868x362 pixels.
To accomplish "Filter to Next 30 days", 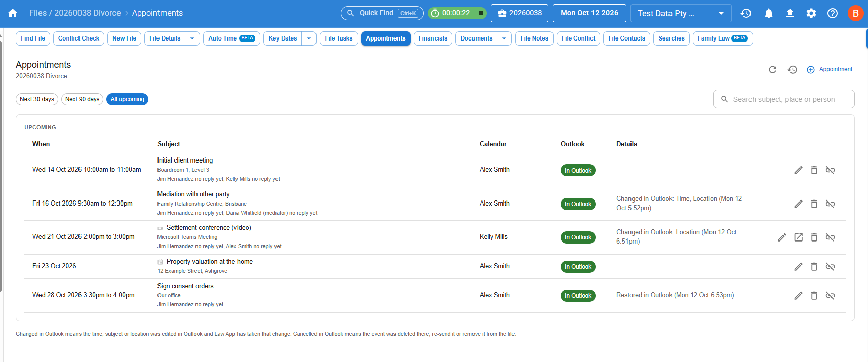I will click(37, 99).
